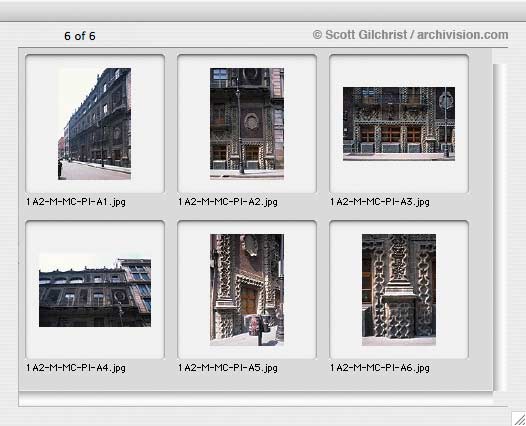Click the 1A2-M-MC-PI-A6.jpg filename label
526x426 pixels.
(x=380, y=368)
